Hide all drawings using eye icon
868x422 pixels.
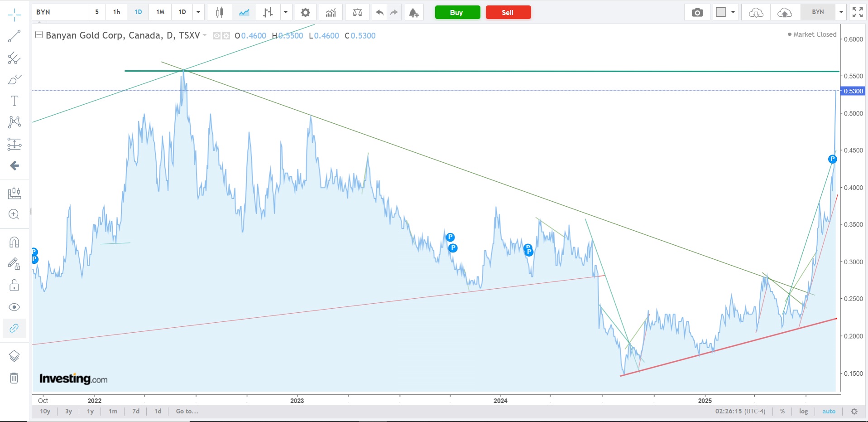pyautogui.click(x=14, y=307)
